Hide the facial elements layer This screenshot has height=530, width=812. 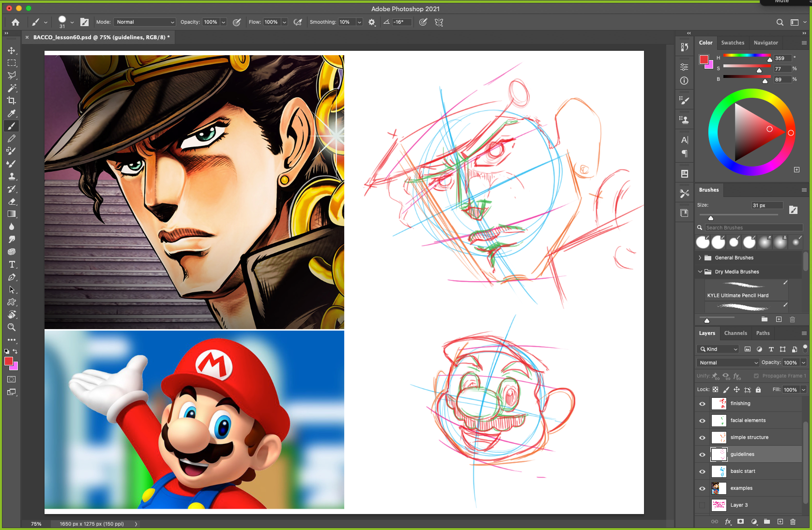702,421
